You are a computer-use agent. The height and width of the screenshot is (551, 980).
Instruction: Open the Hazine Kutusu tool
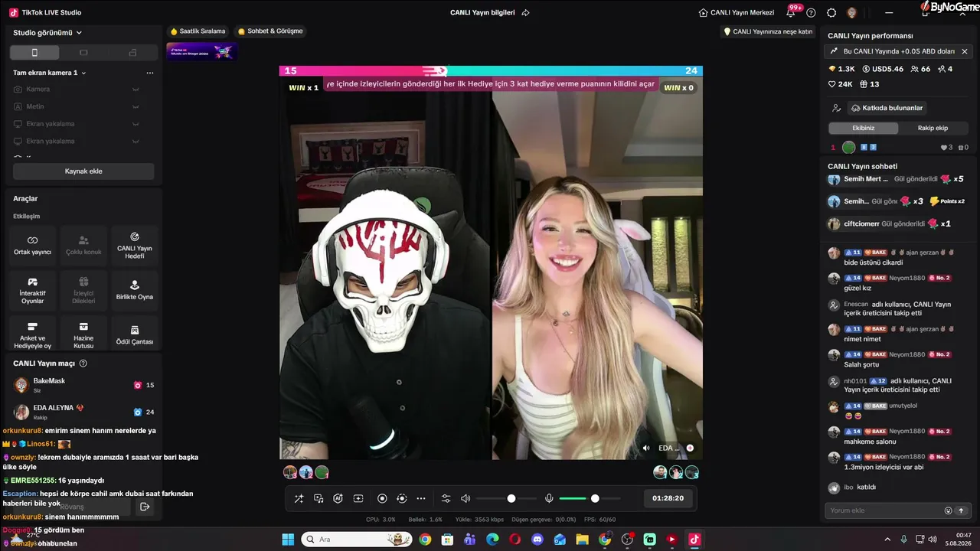[x=83, y=334]
